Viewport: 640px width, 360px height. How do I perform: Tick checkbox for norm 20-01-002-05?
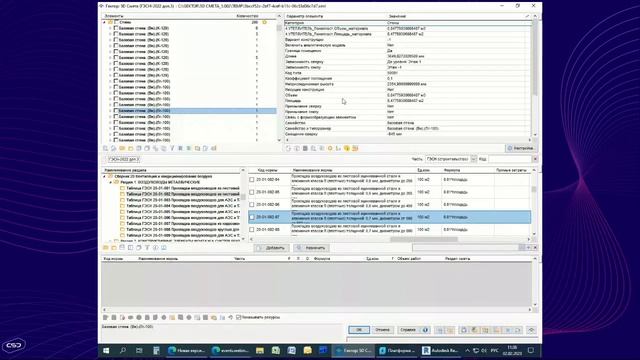click(x=252, y=192)
